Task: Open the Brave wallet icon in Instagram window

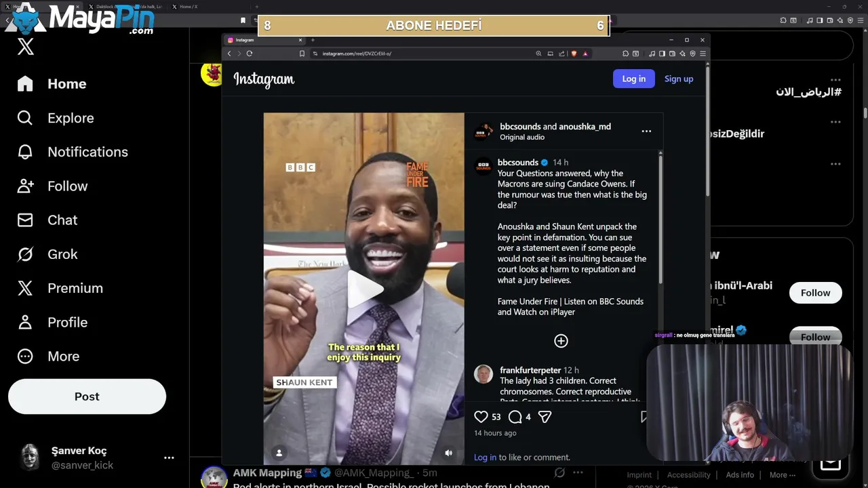Action: 672,54
